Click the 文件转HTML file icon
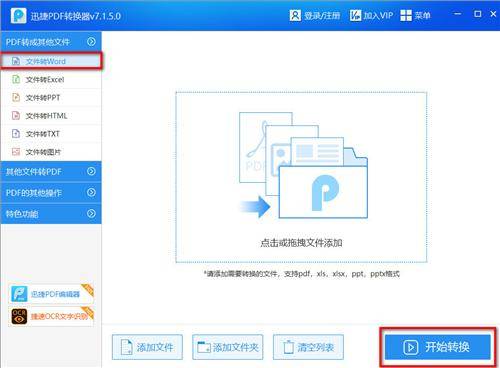 click(16, 116)
